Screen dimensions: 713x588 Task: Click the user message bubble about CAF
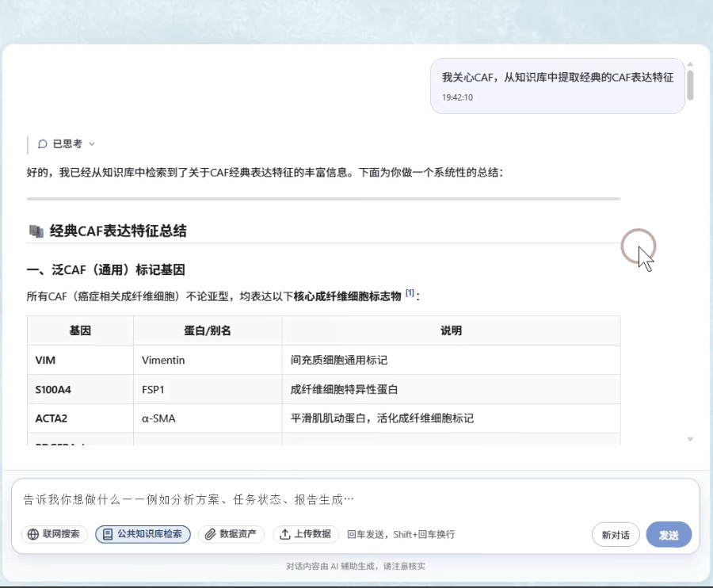(x=558, y=86)
